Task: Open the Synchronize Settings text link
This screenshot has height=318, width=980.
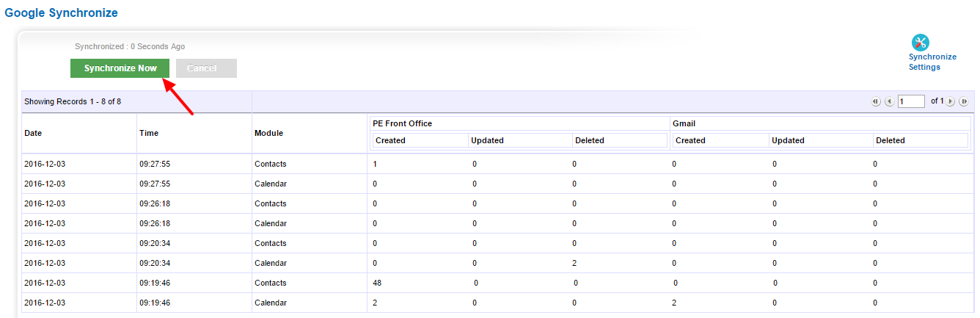Action: point(932,62)
